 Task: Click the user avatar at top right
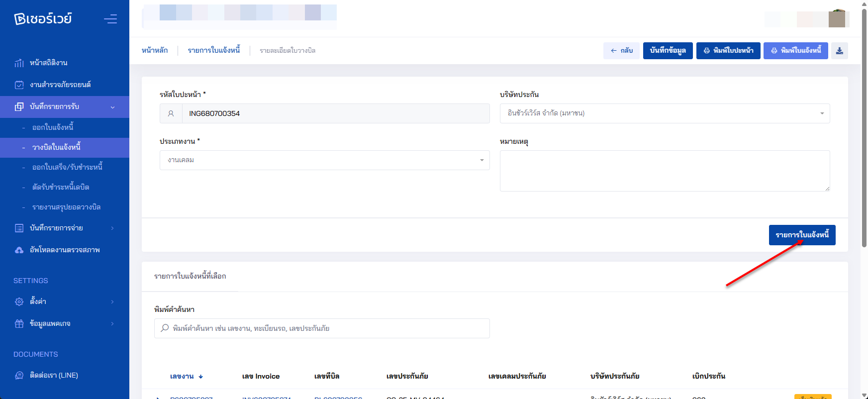(837, 19)
